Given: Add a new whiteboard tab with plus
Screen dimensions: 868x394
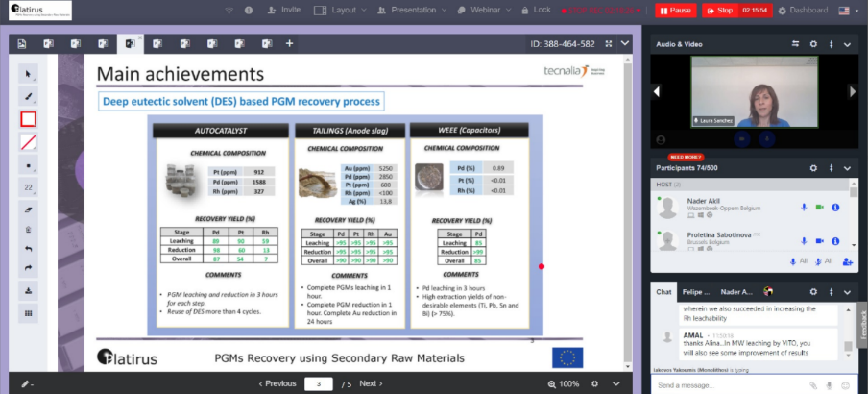Looking at the screenshot, I should pos(289,44).
